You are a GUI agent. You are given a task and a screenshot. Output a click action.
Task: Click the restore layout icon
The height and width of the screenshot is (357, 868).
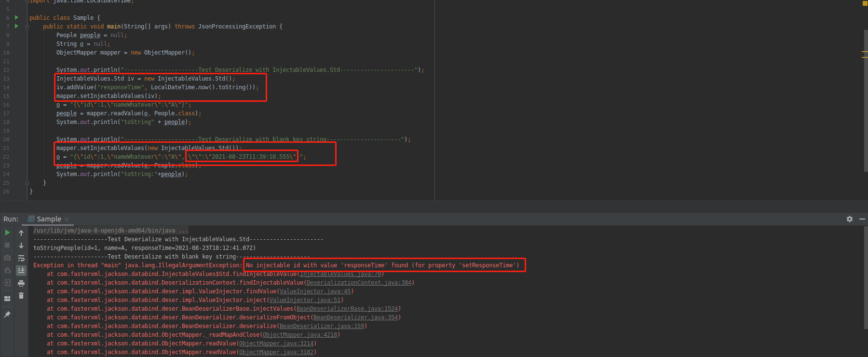(7, 299)
